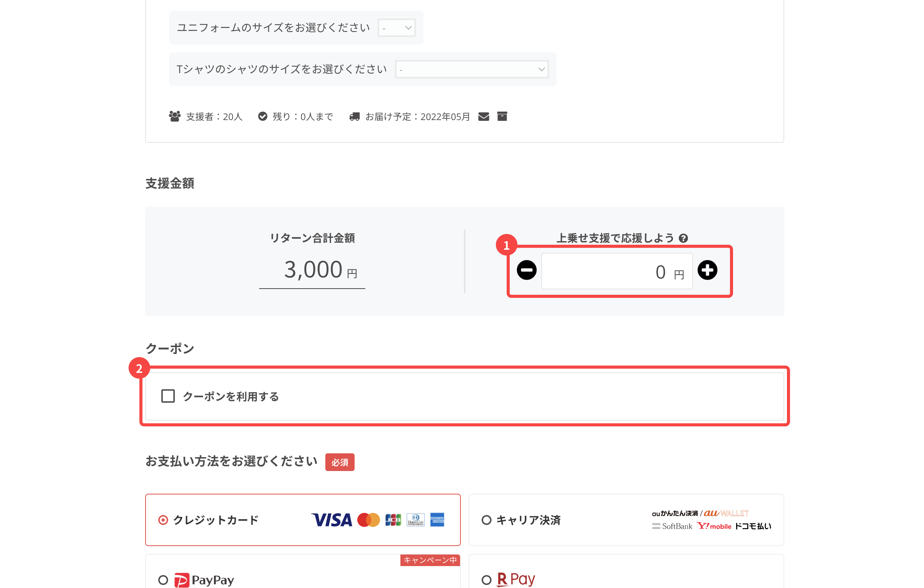Choose PayPay as payment method
Image resolution: width=924 pixels, height=588 pixels.
point(163,580)
